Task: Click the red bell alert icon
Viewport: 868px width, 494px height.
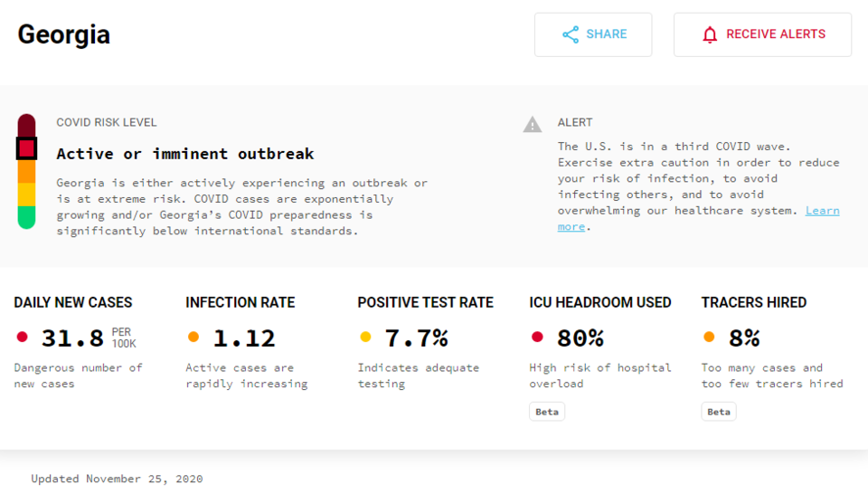Action: point(710,35)
